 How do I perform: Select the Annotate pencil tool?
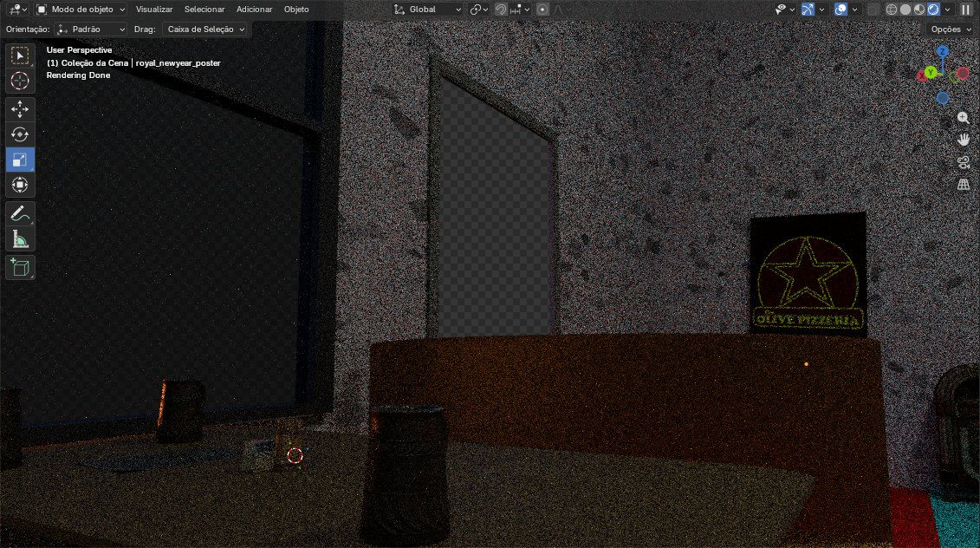point(20,214)
